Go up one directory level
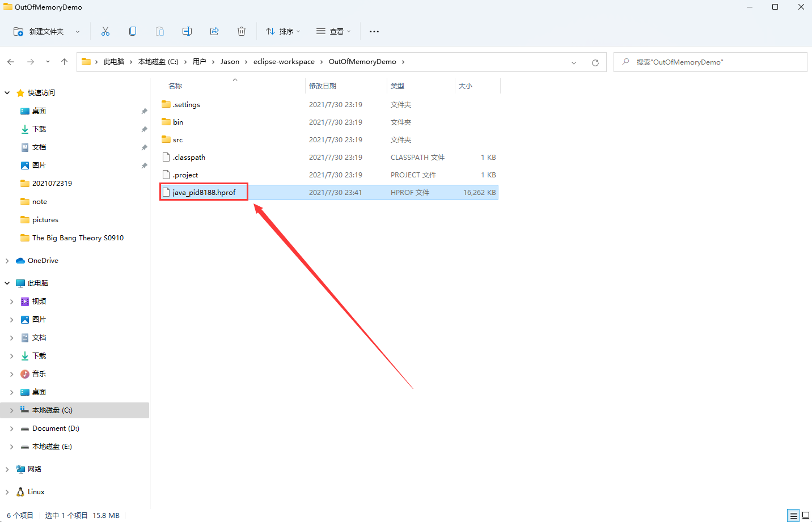Image resolution: width=812 pixels, height=522 pixels. [x=65, y=62]
